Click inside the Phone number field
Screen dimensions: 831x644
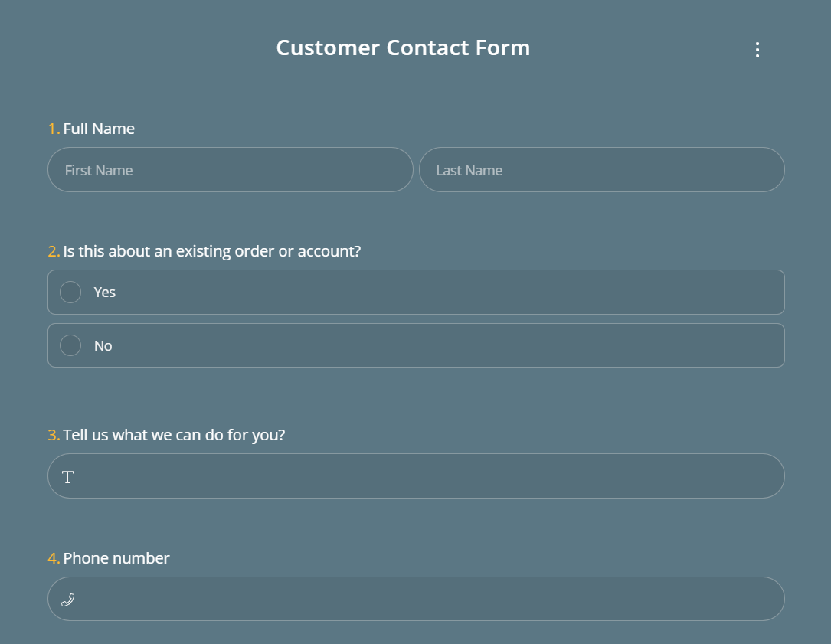click(x=416, y=599)
